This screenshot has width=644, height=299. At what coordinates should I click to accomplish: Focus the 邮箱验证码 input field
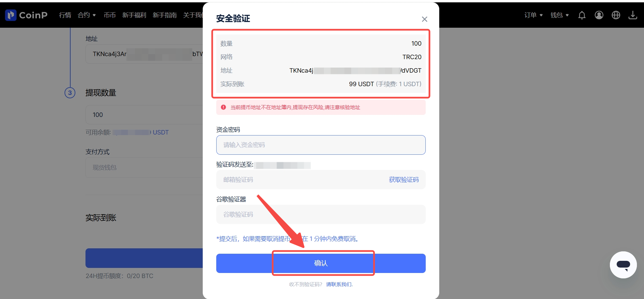tap(301, 180)
